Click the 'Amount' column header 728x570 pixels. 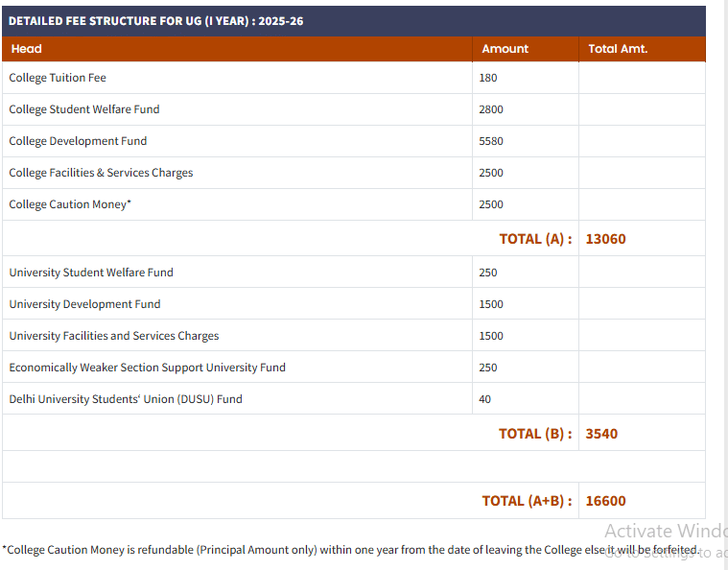(x=505, y=49)
